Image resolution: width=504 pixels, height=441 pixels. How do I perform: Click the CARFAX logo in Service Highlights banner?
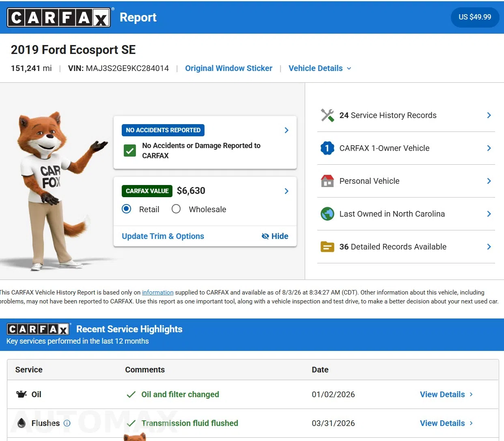(x=39, y=329)
